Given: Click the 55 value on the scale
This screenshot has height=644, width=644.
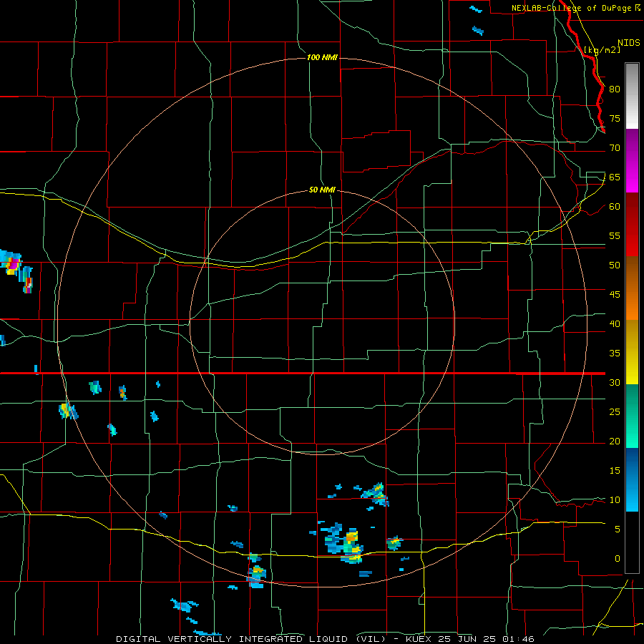Looking at the screenshot, I should coord(615,235).
